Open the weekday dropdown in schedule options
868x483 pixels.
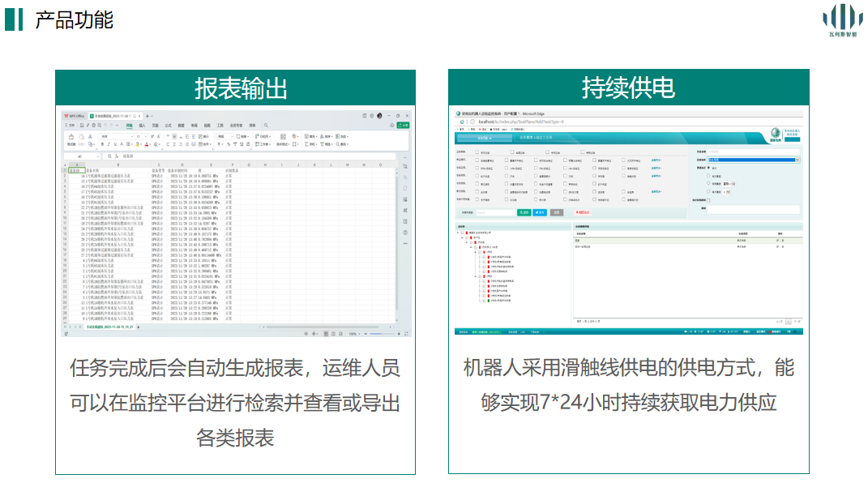click(x=729, y=184)
